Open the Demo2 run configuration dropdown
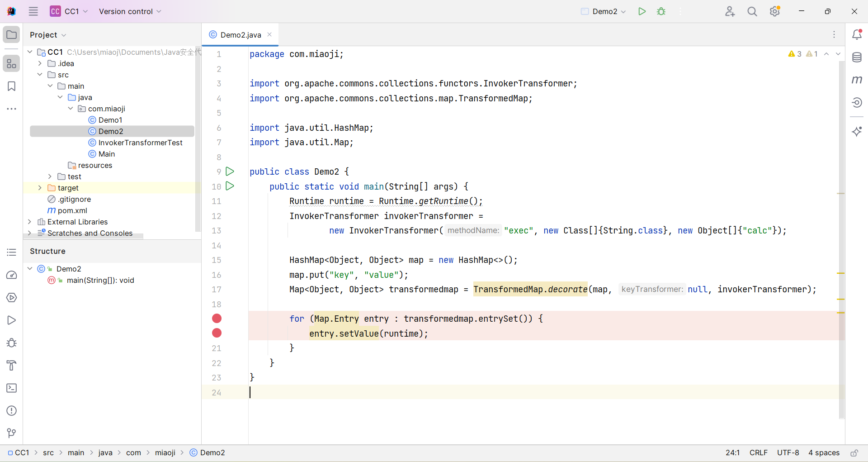Viewport: 868px width, 462px height. click(x=604, y=11)
